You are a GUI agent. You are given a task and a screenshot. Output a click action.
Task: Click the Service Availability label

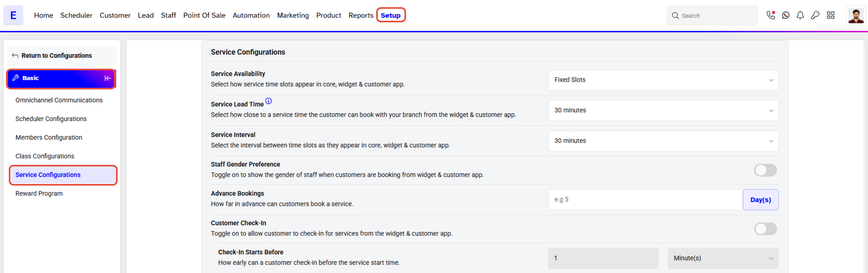pyautogui.click(x=238, y=74)
